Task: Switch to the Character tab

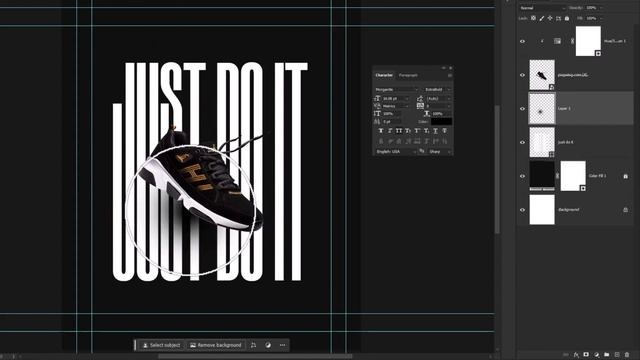Action: (384, 76)
